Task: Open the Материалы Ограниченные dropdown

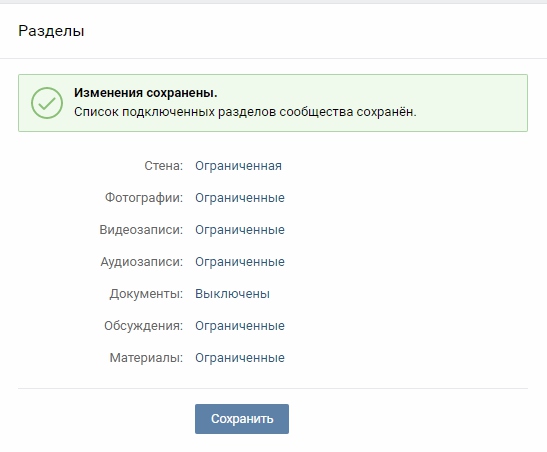Action: pos(240,358)
